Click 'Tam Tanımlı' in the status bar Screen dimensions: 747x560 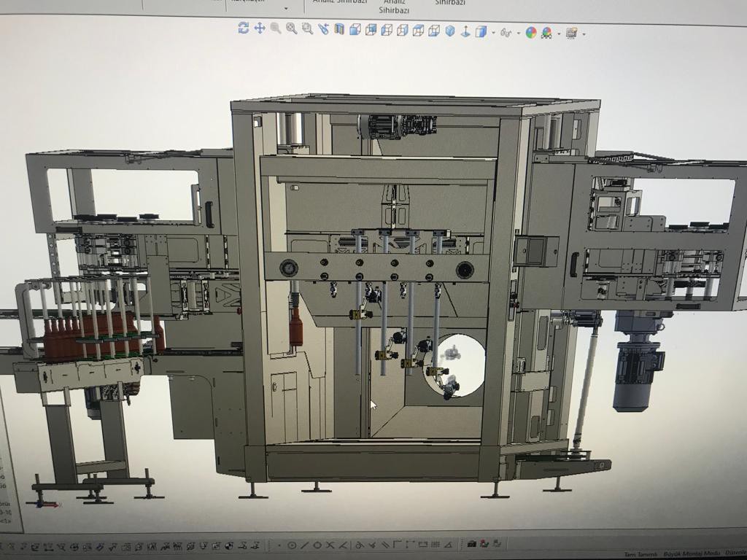(640, 554)
